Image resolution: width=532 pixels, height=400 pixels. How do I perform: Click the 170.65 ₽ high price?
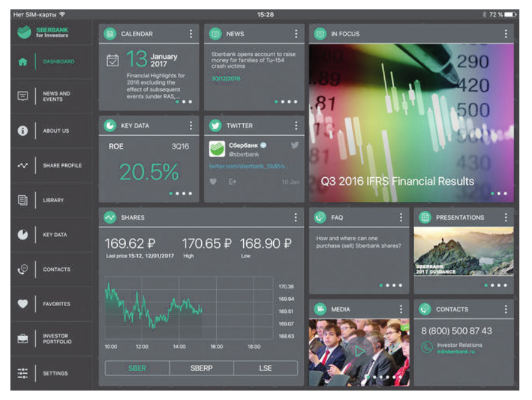(x=207, y=244)
